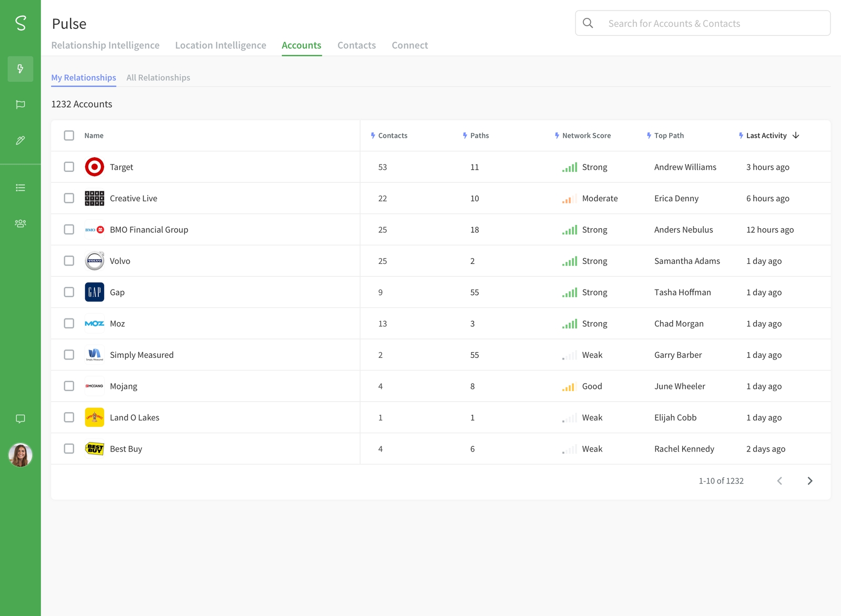
Task: Go to the previous page of accounts
Action: [780, 481]
